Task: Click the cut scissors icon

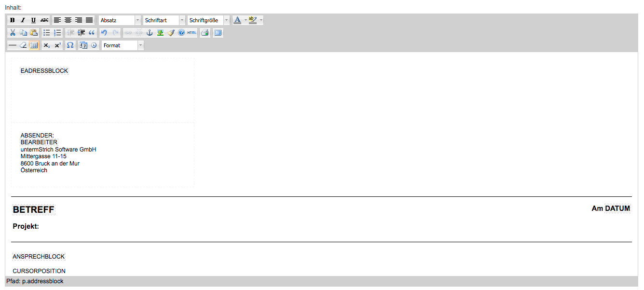Action: click(x=13, y=33)
